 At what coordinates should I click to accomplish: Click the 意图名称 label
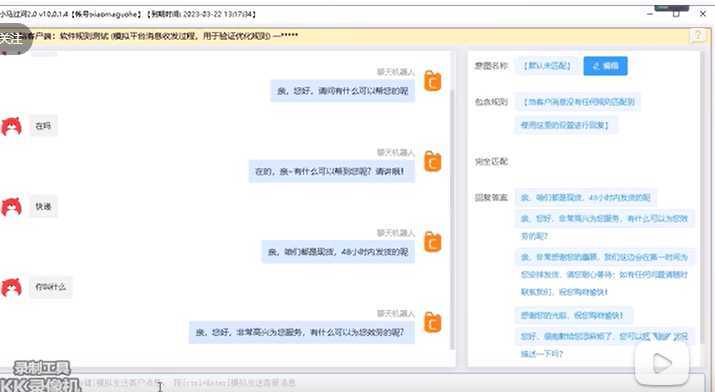491,66
